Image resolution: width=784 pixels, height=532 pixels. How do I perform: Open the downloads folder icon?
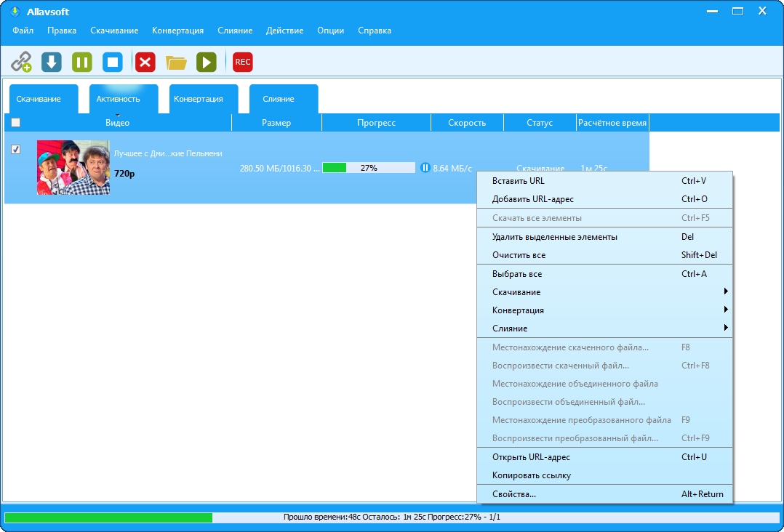[175, 62]
